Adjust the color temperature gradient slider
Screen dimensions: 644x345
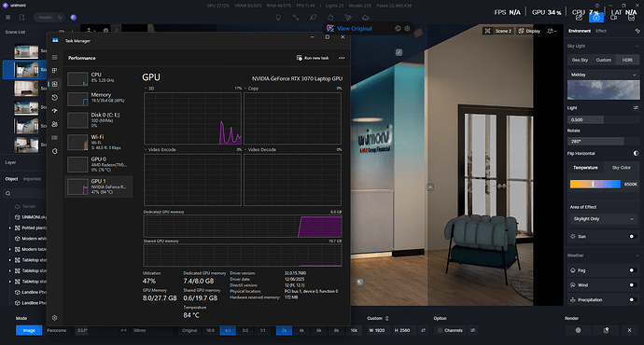pyautogui.click(x=595, y=185)
